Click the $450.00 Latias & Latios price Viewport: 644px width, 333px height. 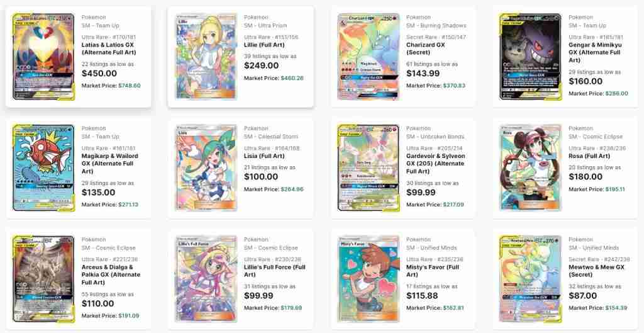99,73
